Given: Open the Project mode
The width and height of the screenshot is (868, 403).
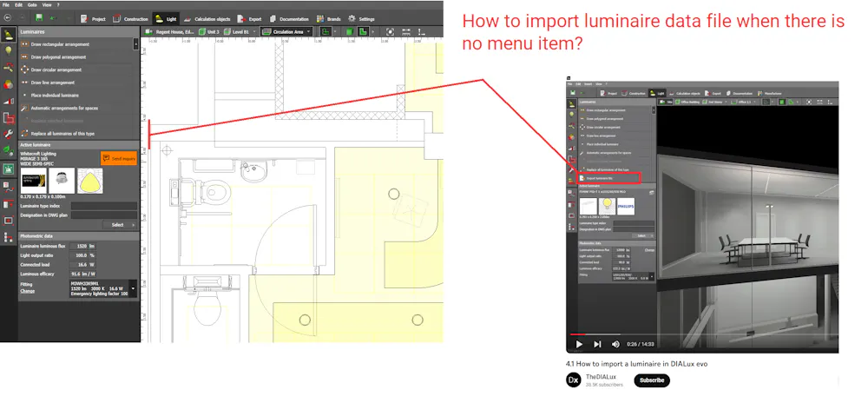Looking at the screenshot, I should [93, 19].
